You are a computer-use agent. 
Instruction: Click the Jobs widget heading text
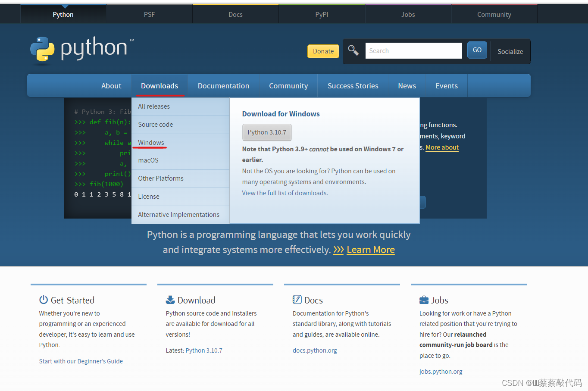440,300
